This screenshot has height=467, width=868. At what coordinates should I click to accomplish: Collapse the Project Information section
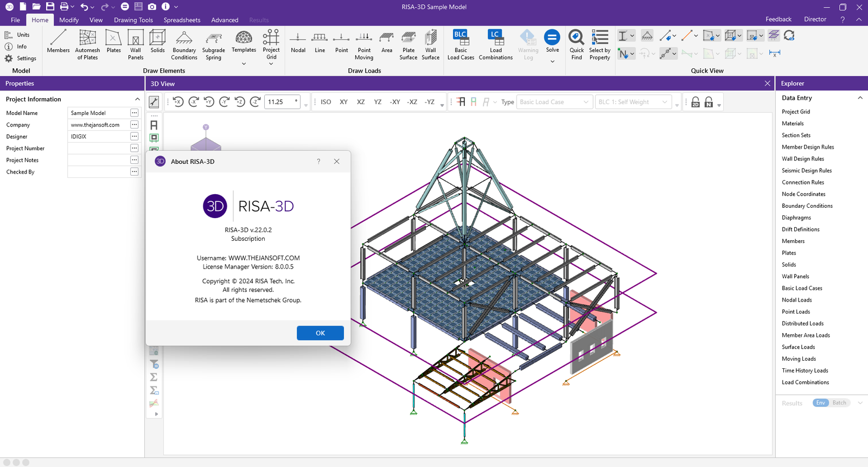tap(137, 99)
